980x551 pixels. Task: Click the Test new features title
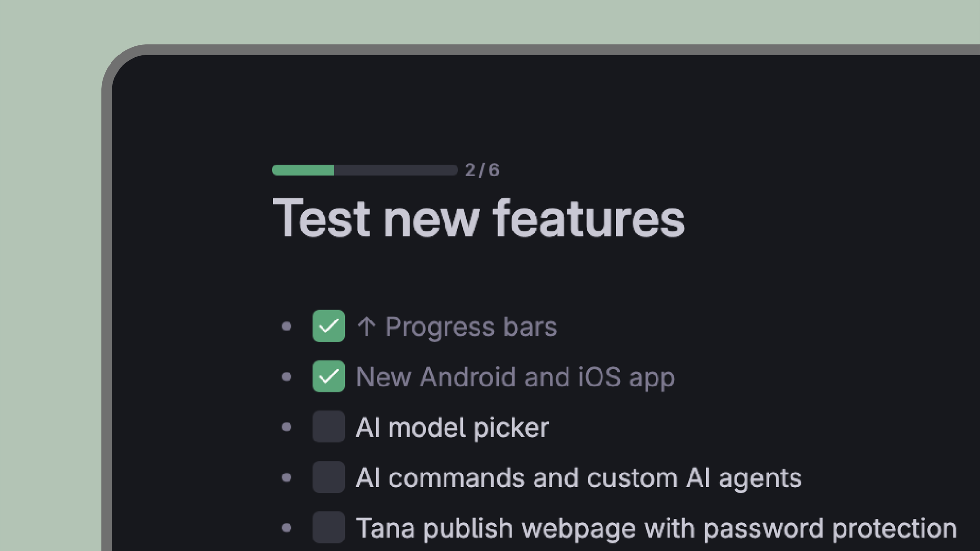click(479, 220)
